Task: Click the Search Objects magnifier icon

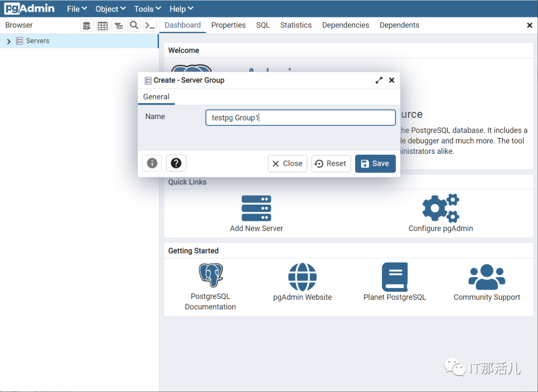Action: click(134, 25)
